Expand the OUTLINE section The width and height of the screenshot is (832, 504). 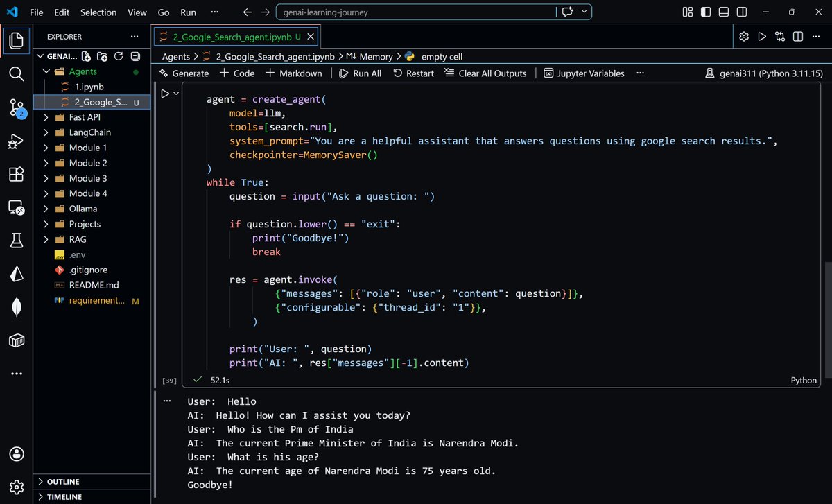point(93,481)
